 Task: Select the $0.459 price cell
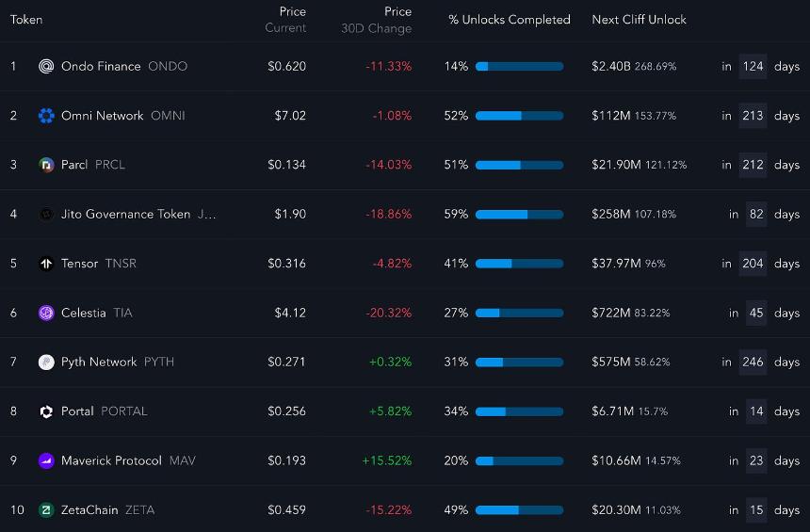click(x=286, y=509)
